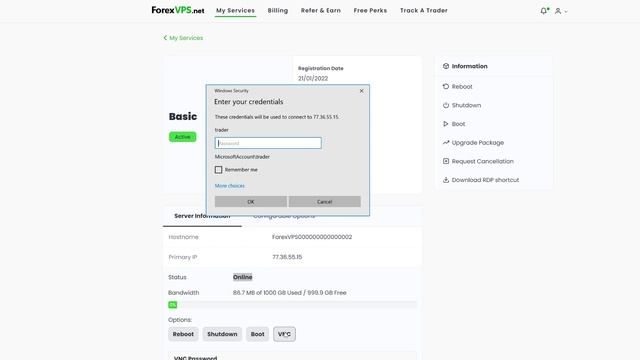Click the Upgrade Package text in sidebar
Viewport: 640px width, 360px height.
pyautogui.click(x=478, y=142)
